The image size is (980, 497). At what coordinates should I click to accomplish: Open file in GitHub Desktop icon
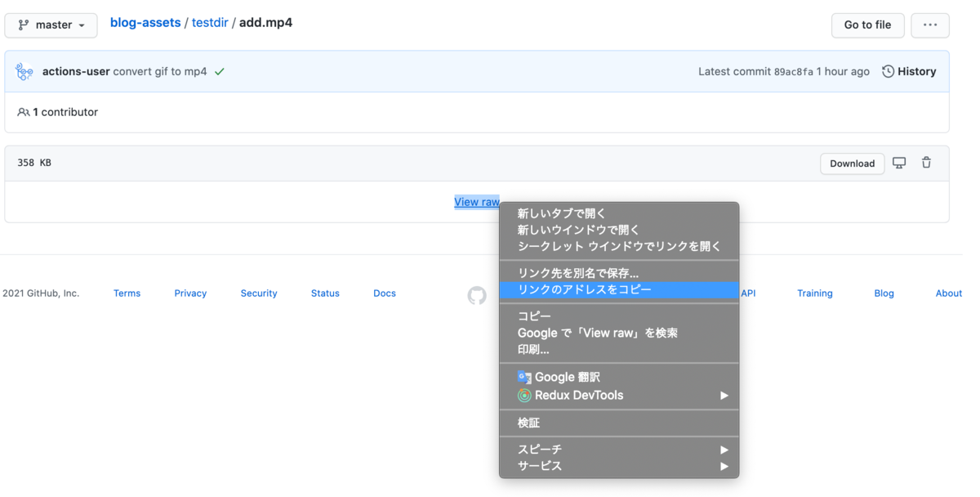(x=899, y=163)
